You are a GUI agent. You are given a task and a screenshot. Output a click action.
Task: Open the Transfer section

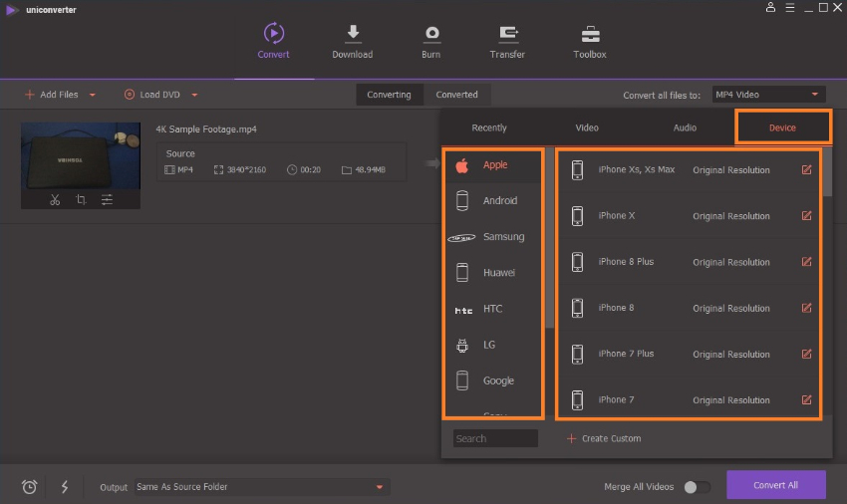click(x=507, y=41)
